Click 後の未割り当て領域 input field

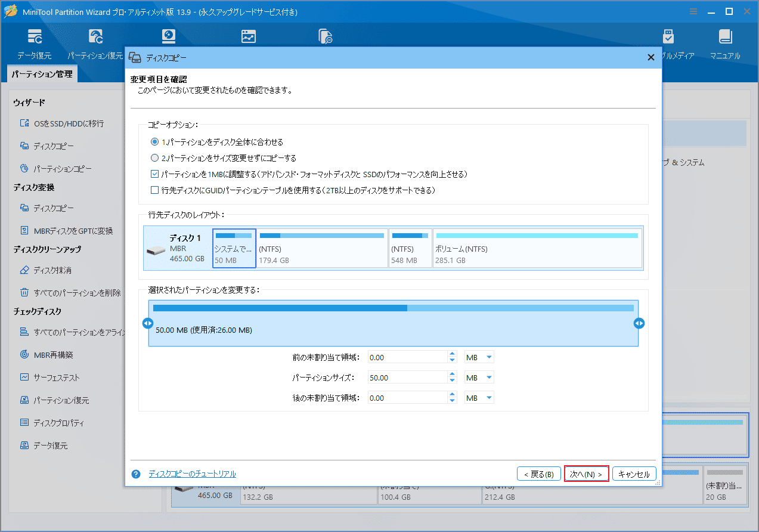point(407,398)
